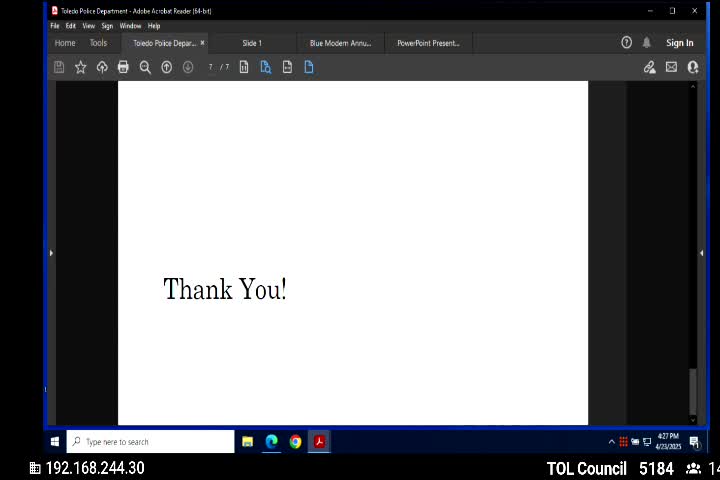Click the envelope email icon

(671, 67)
